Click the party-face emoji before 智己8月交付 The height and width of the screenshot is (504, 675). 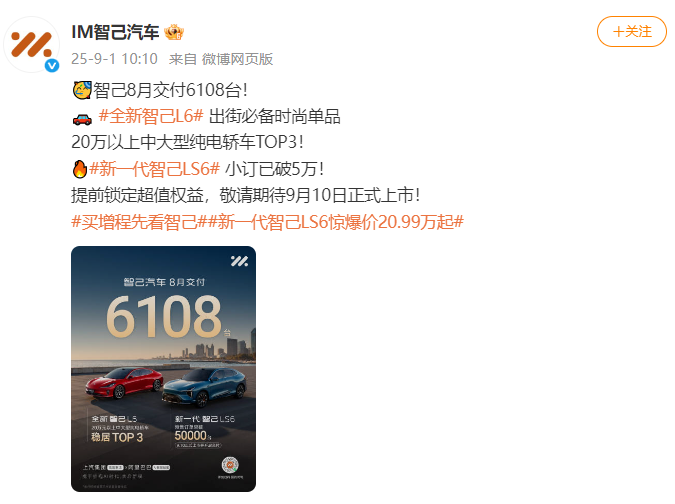[82, 90]
